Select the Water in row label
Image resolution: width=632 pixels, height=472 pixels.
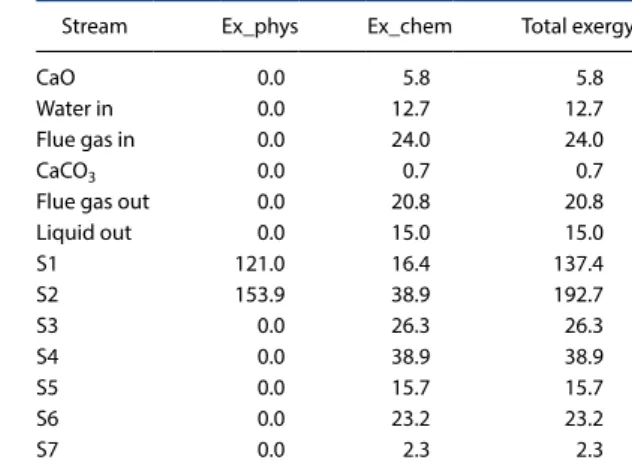(x=75, y=108)
